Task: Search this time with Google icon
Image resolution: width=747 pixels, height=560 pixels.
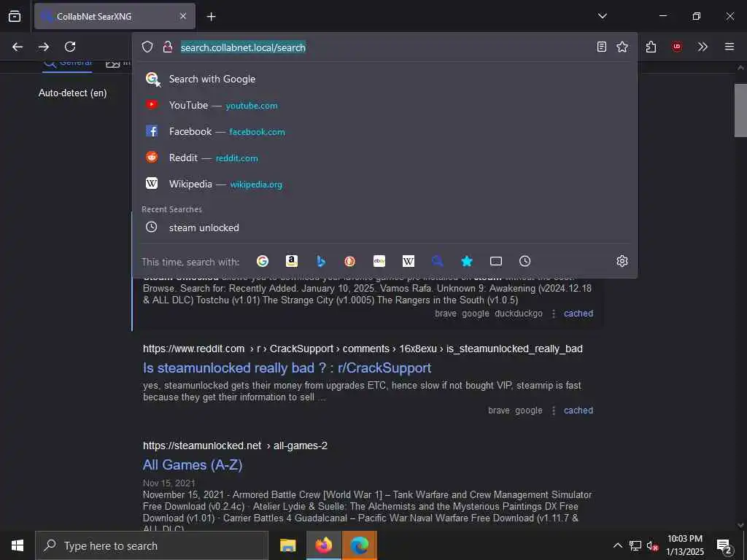Action: point(263,261)
